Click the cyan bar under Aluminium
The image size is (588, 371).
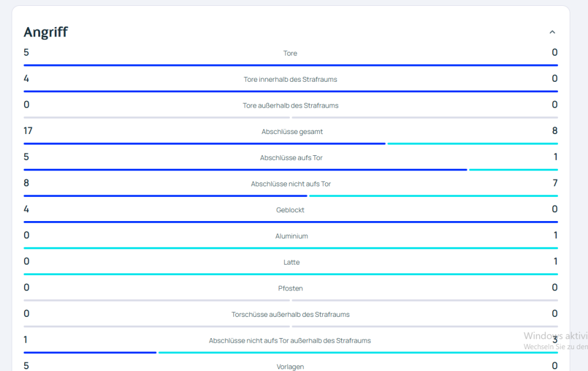click(290, 248)
